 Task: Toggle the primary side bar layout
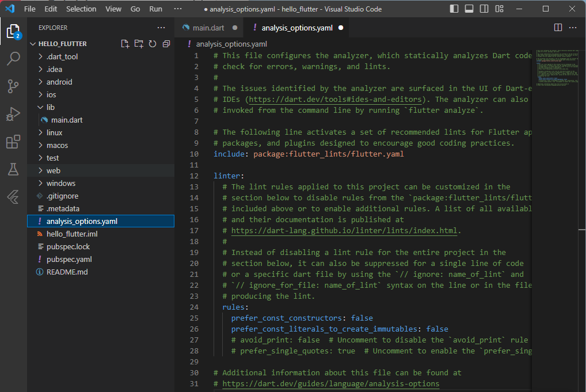click(454, 9)
